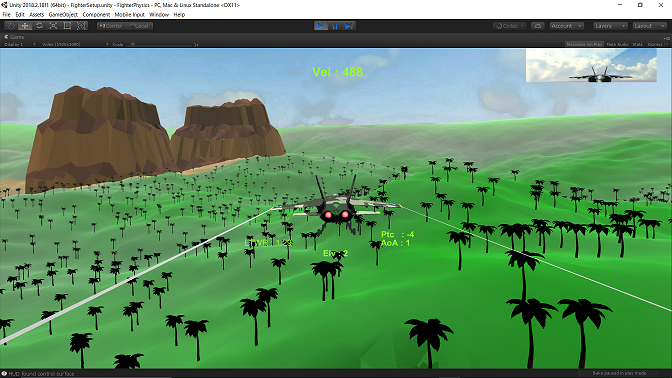Restore down the Unity window
Screen dimensions: 672x378
click(640, 5)
